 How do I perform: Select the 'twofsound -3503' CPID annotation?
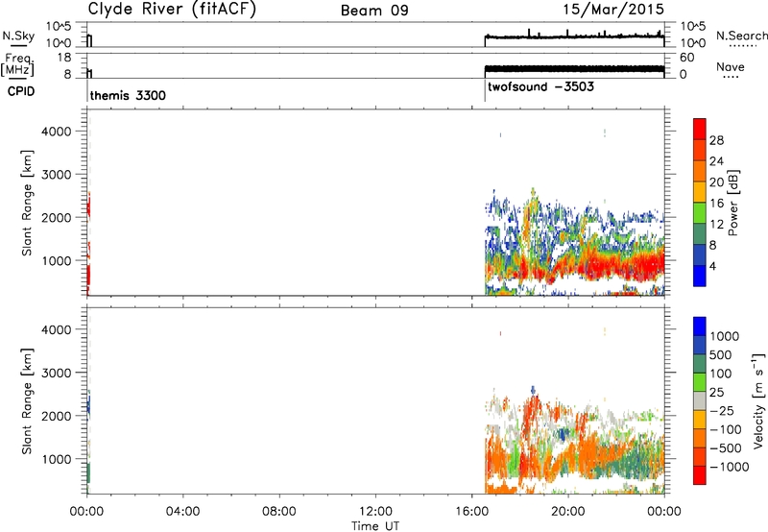[x=540, y=86]
